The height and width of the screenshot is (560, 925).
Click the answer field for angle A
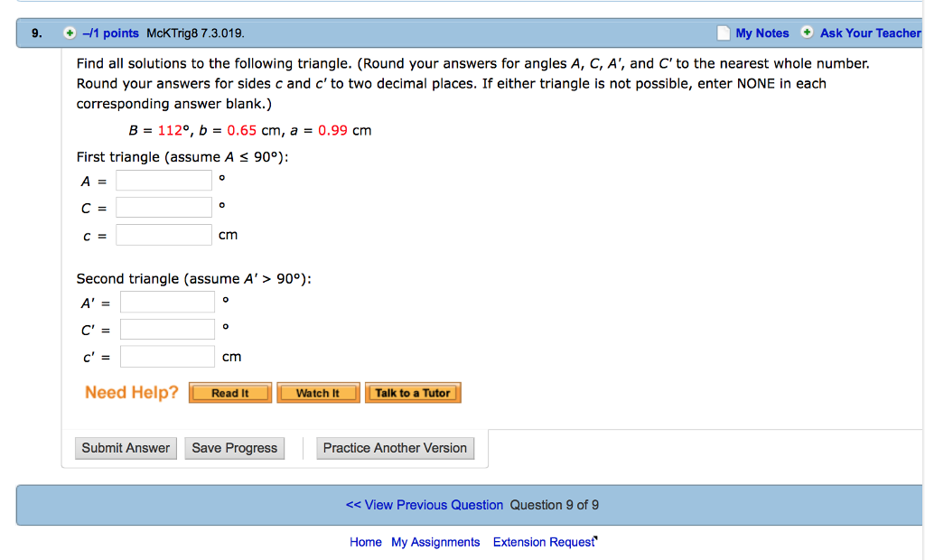click(163, 180)
